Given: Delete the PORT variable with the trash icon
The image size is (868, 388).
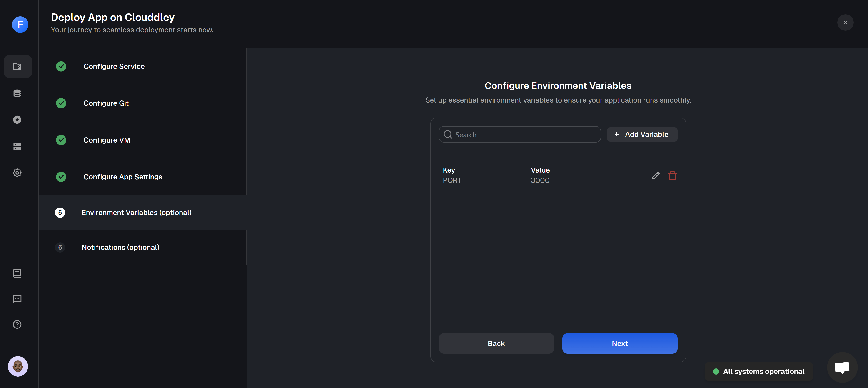Looking at the screenshot, I should point(673,175).
